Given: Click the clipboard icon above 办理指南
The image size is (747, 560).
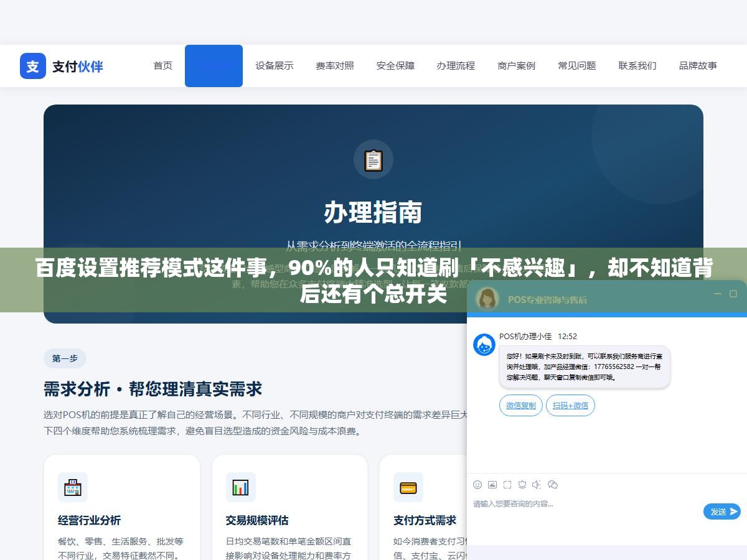Looking at the screenshot, I should pos(374,159).
